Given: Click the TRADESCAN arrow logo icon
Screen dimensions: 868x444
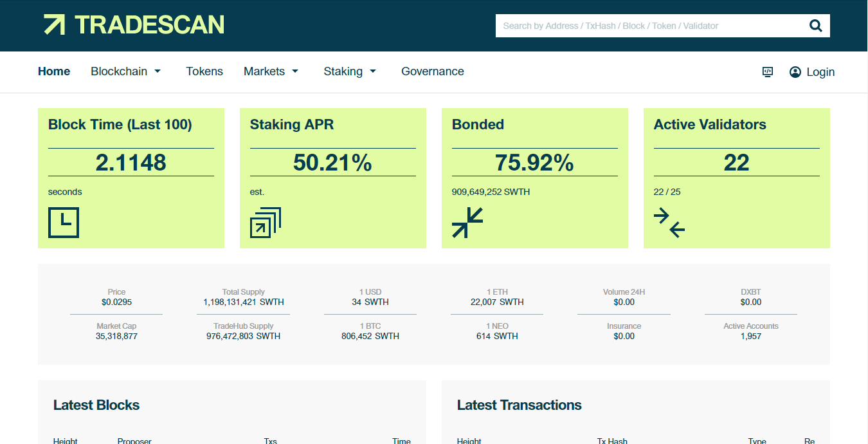Looking at the screenshot, I should click(x=55, y=24).
